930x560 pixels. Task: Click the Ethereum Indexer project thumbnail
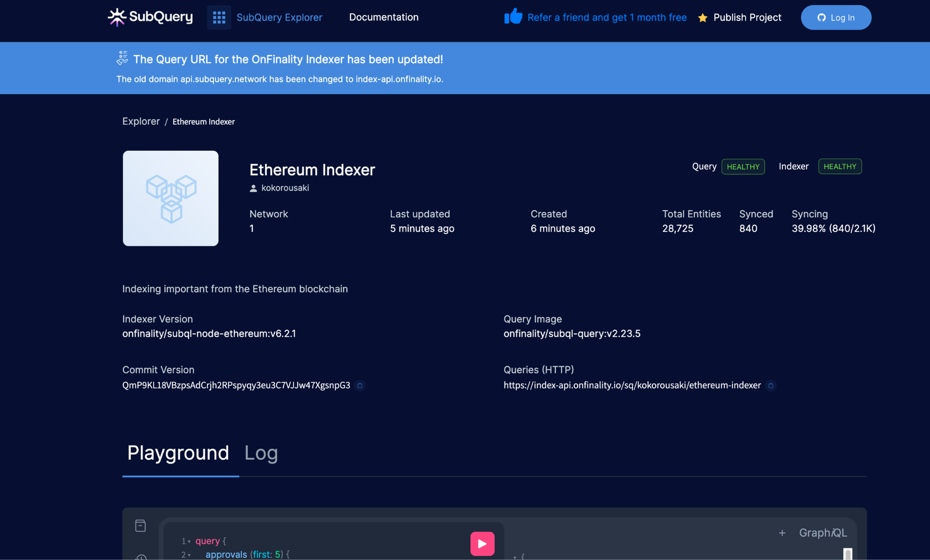click(170, 198)
